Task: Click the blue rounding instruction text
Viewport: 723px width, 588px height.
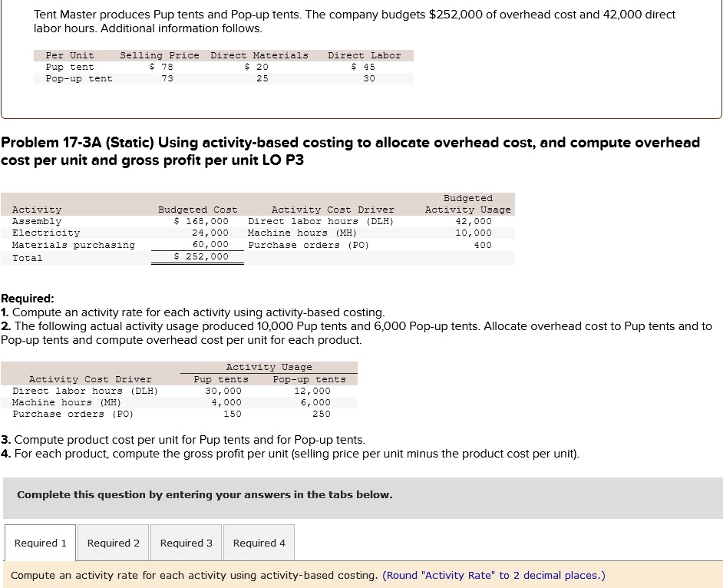Action: point(494,575)
